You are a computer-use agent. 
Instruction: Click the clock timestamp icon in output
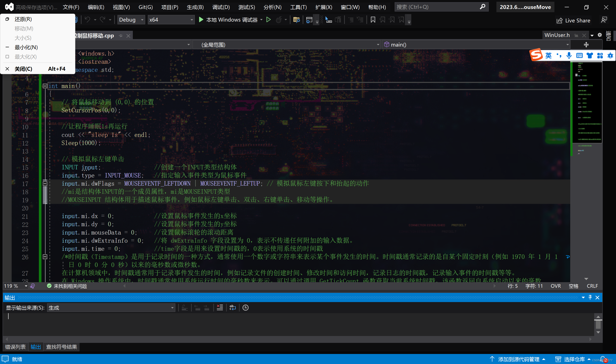coord(246,308)
